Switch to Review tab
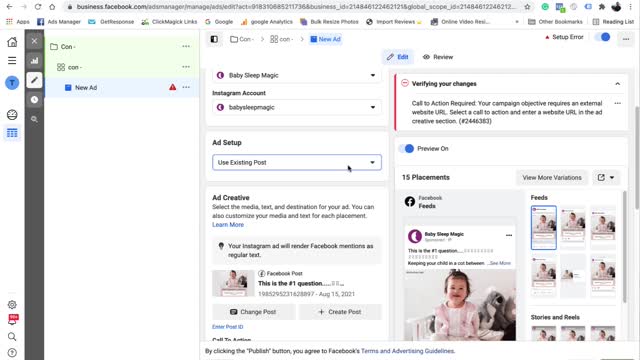This screenshot has height=360, width=640. tap(438, 57)
